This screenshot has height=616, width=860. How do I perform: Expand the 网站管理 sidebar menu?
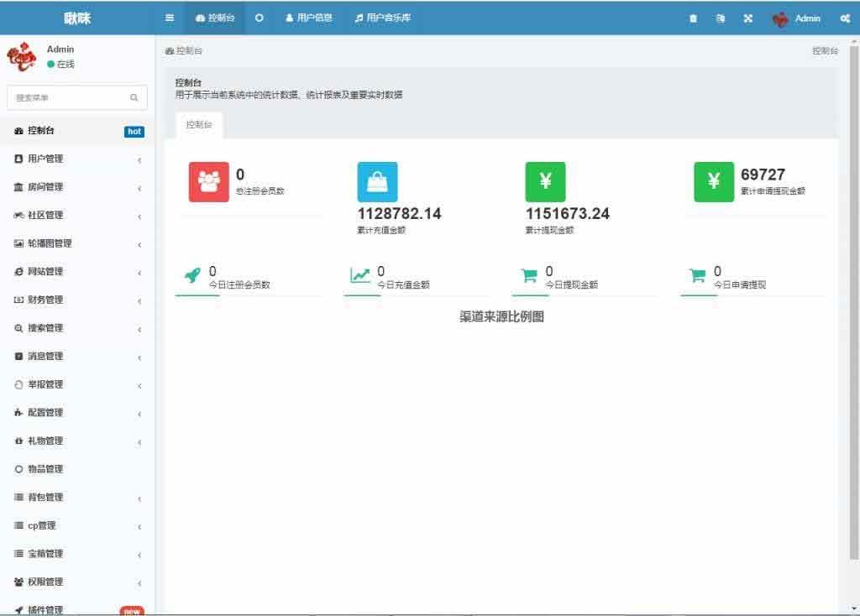pyautogui.click(x=76, y=272)
